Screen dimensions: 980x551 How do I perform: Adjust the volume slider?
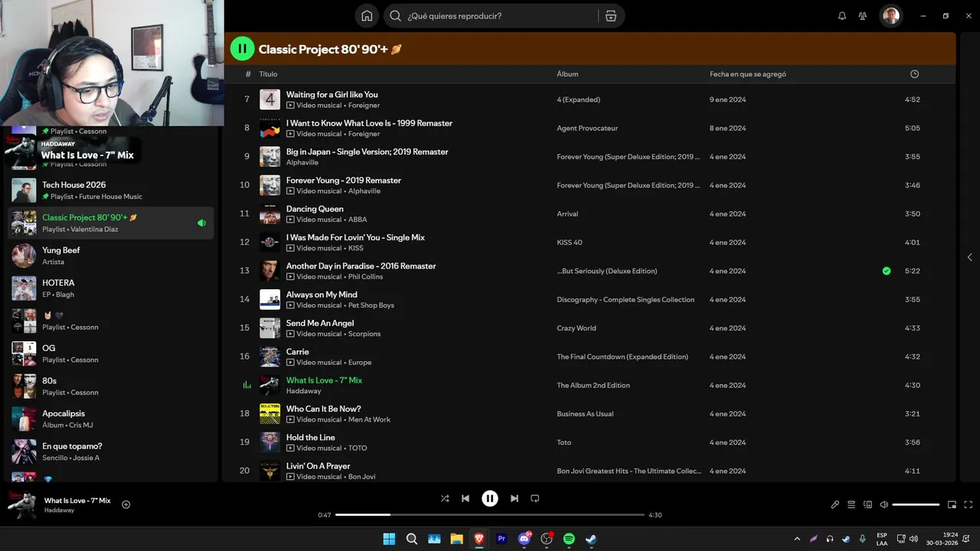(x=916, y=504)
